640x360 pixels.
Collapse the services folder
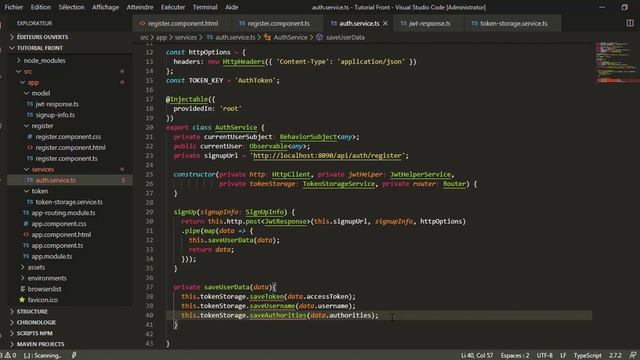click(42, 169)
